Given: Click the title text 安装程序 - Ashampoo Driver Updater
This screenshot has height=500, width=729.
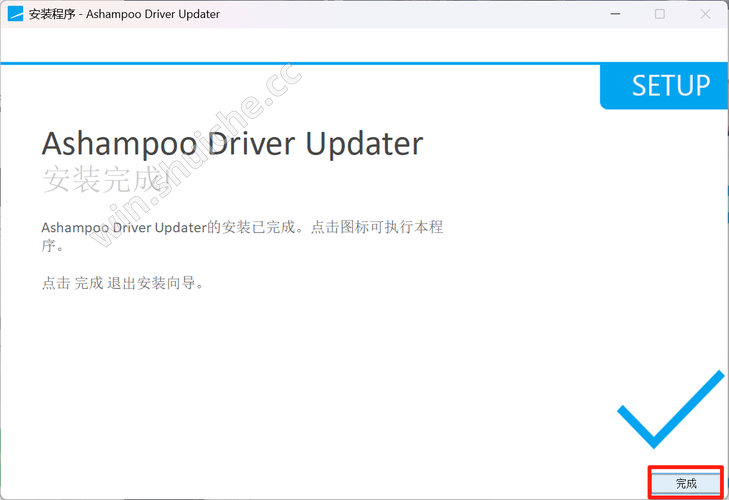Looking at the screenshot, I should pos(124,14).
